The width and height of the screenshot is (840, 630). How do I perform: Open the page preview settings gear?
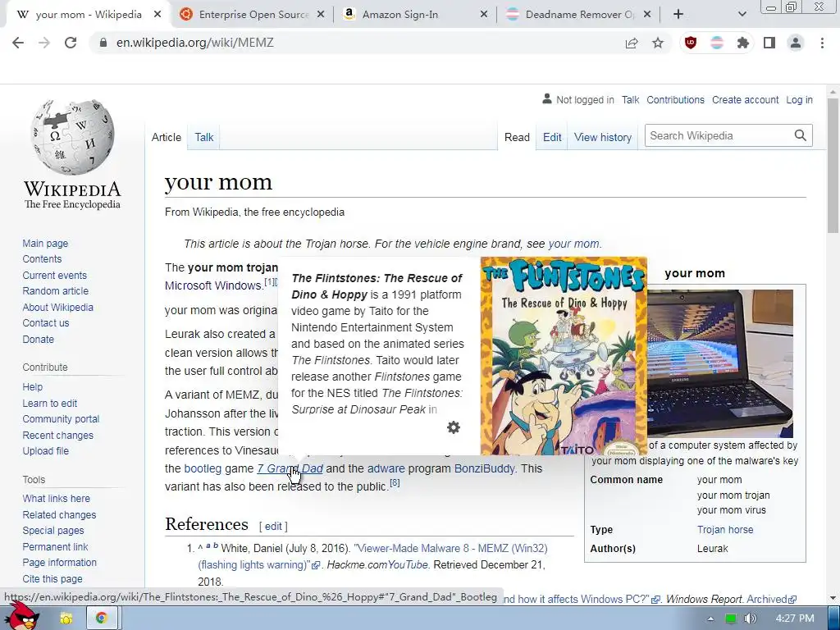click(x=454, y=427)
